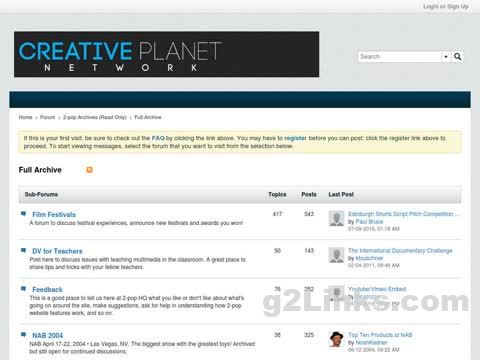Image resolution: width=480 pixels, height=360 pixels.
Task: Click the DV for Teachers forum status icon
Action: pos(23,250)
